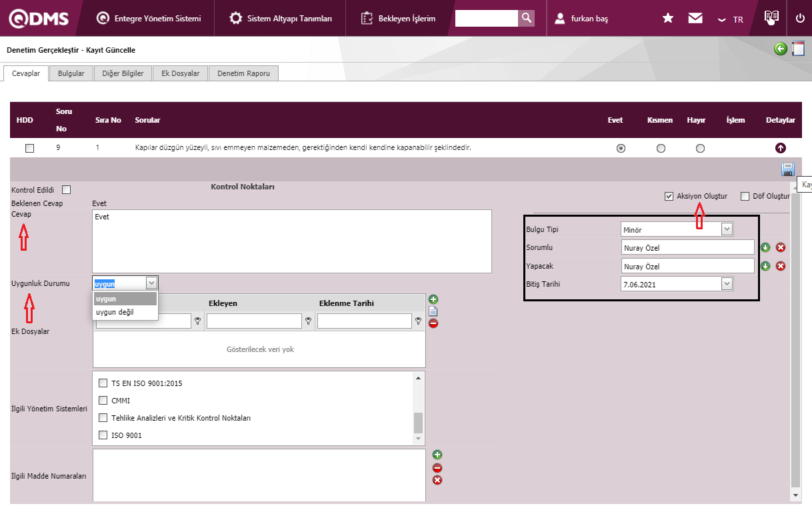Image resolution: width=812 pixels, height=506 pixels.
Task: Enable the TS EN ISO 9001:2015 checkbox
Action: click(x=103, y=383)
